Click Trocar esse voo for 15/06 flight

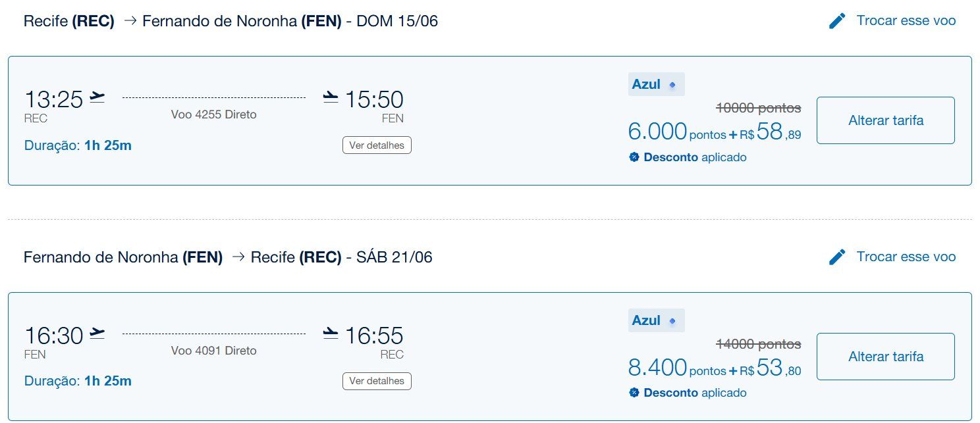click(906, 20)
